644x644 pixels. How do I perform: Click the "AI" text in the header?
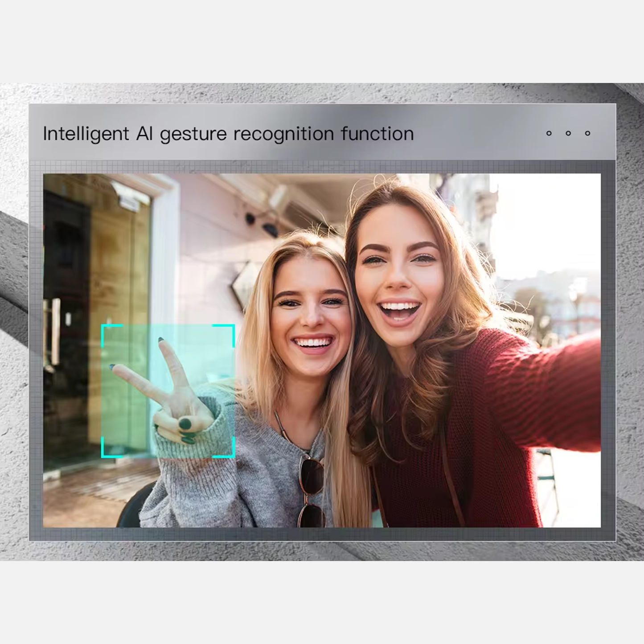point(144,134)
